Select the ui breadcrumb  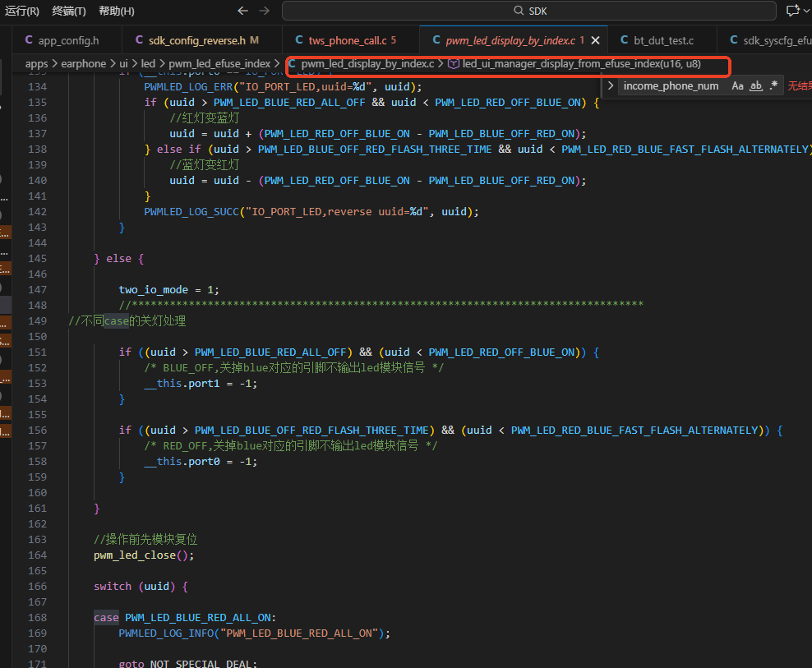click(124, 64)
